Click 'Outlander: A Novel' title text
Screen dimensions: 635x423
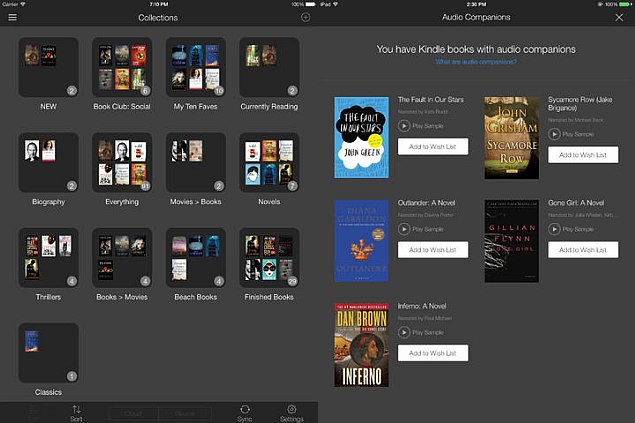tap(426, 203)
